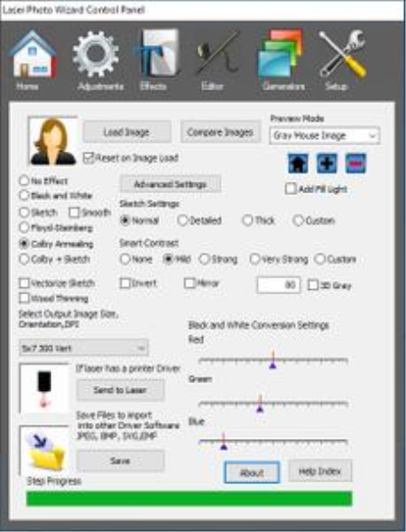406x532 pixels.
Task: Select Detailed sketch setting
Action: pyautogui.click(x=182, y=220)
